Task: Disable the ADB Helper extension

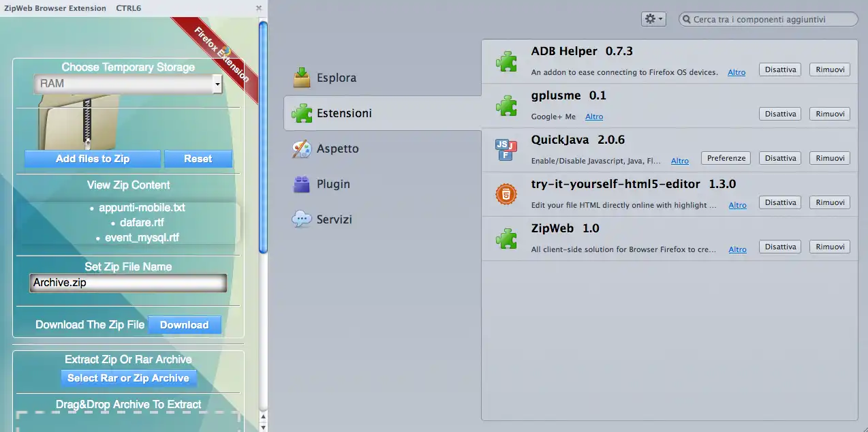Action: (x=780, y=70)
